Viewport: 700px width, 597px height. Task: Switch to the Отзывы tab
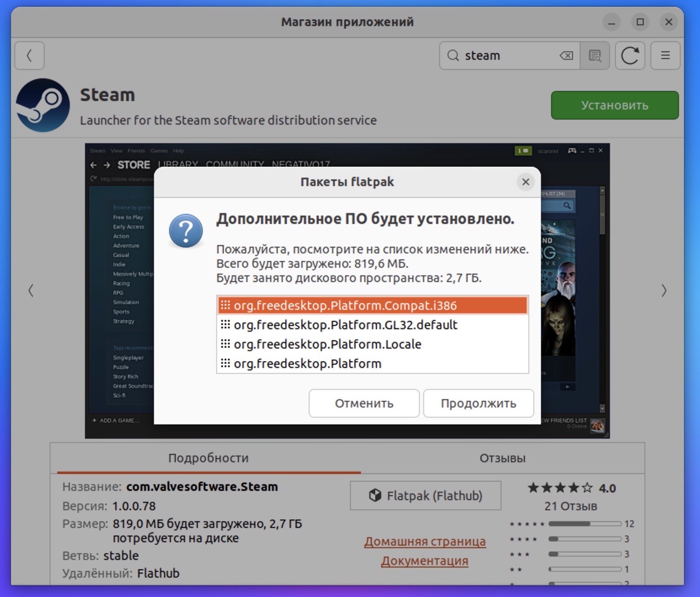[503, 458]
